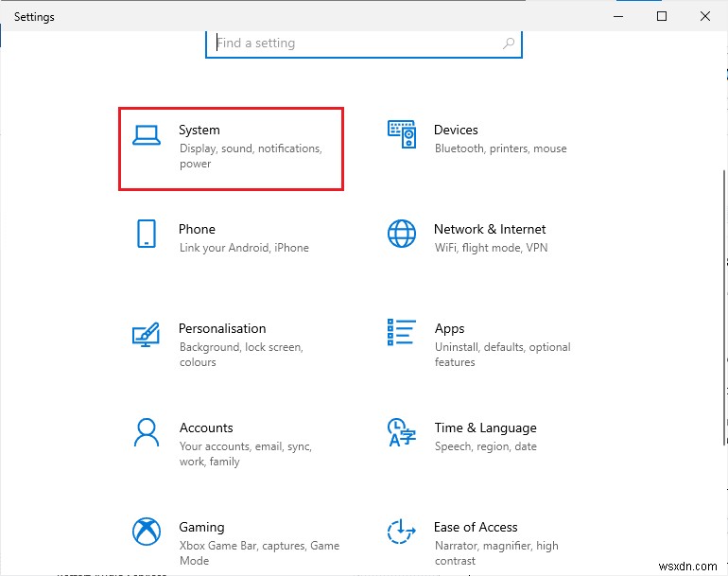Select the Apps category title

pos(449,328)
